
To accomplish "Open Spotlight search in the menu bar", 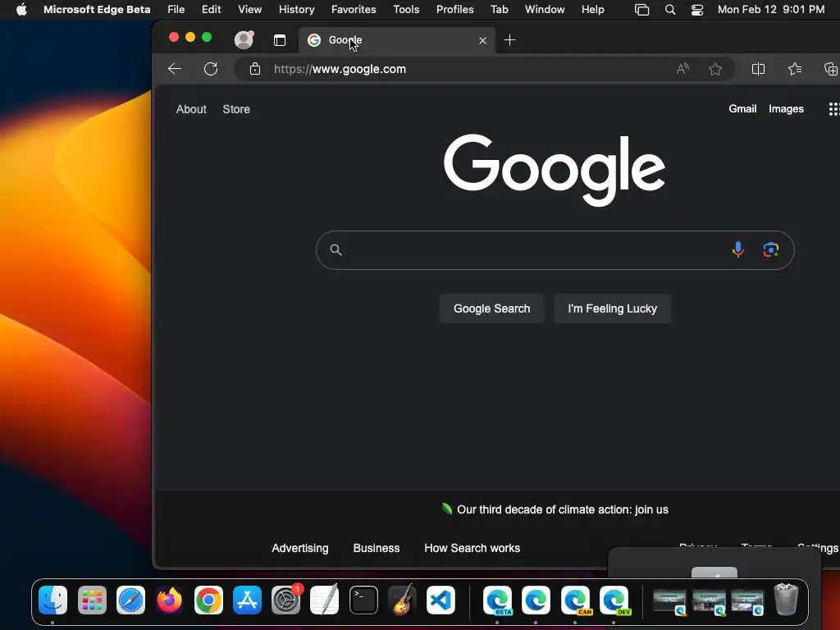I will (x=669, y=10).
